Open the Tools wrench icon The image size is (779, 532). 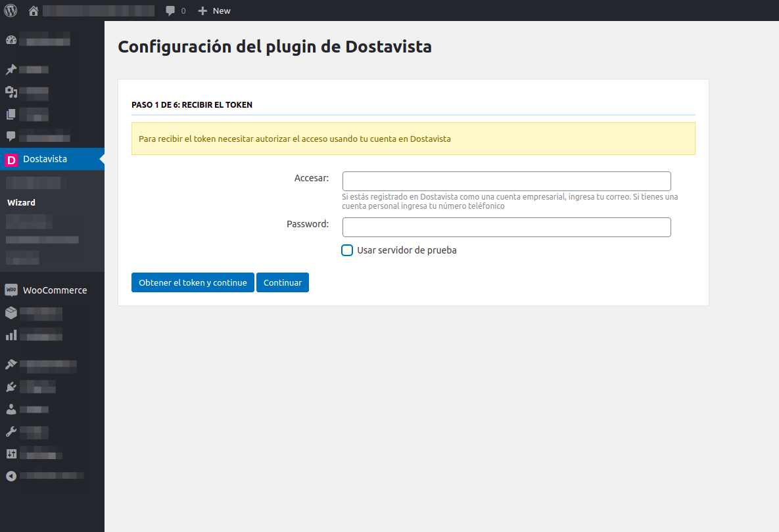click(11, 432)
